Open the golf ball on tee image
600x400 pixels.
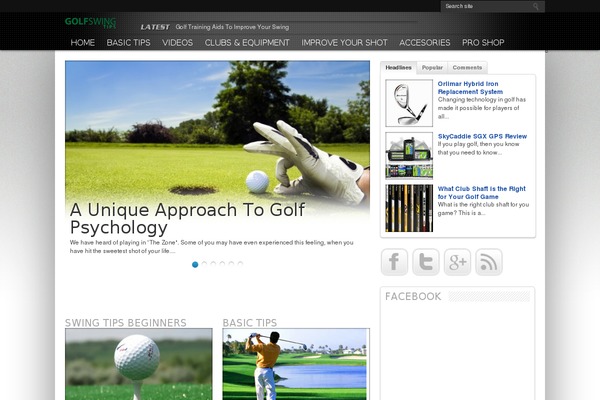tap(139, 364)
